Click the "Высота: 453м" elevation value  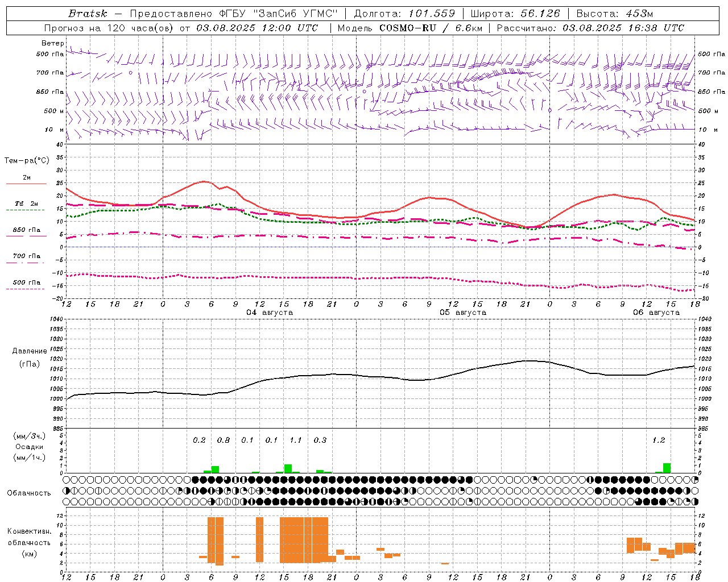pyautogui.click(x=615, y=14)
